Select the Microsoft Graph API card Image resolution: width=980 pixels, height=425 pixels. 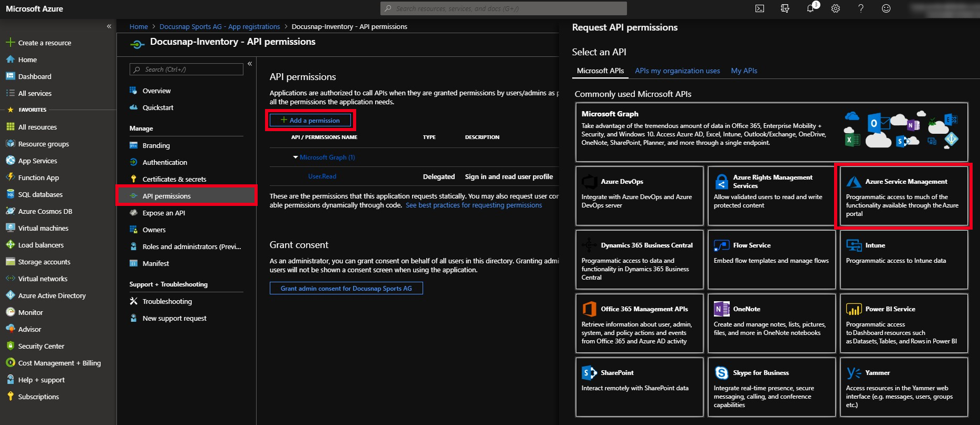[771, 132]
